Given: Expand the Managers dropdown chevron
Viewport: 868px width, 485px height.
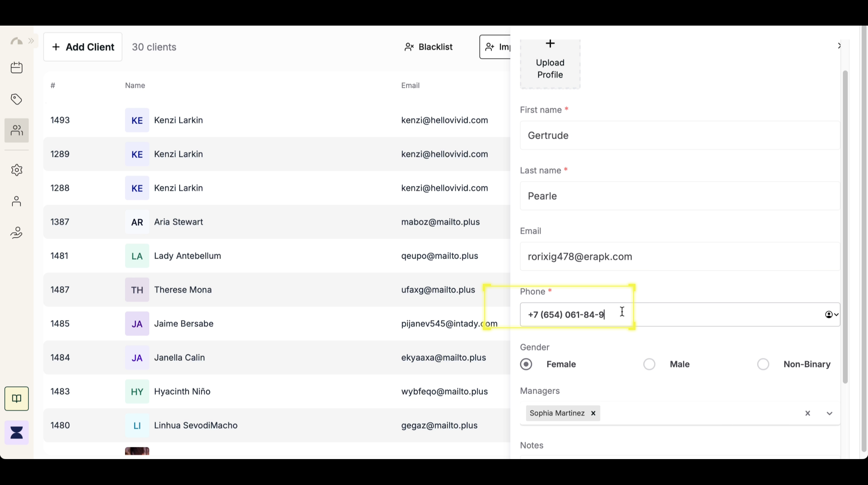Looking at the screenshot, I should click(x=830, y=413).
